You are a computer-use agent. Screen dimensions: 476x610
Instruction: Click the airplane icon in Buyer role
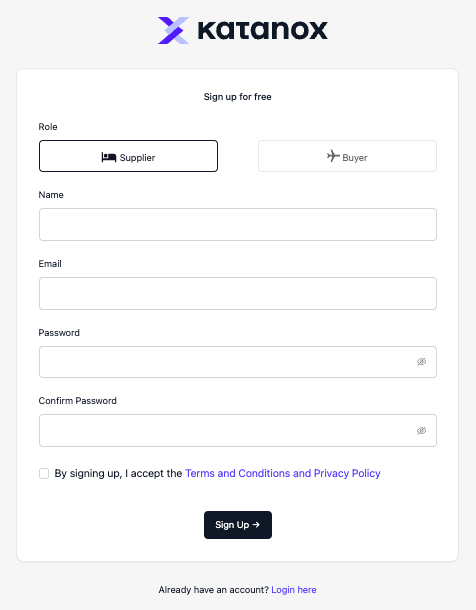333,156
